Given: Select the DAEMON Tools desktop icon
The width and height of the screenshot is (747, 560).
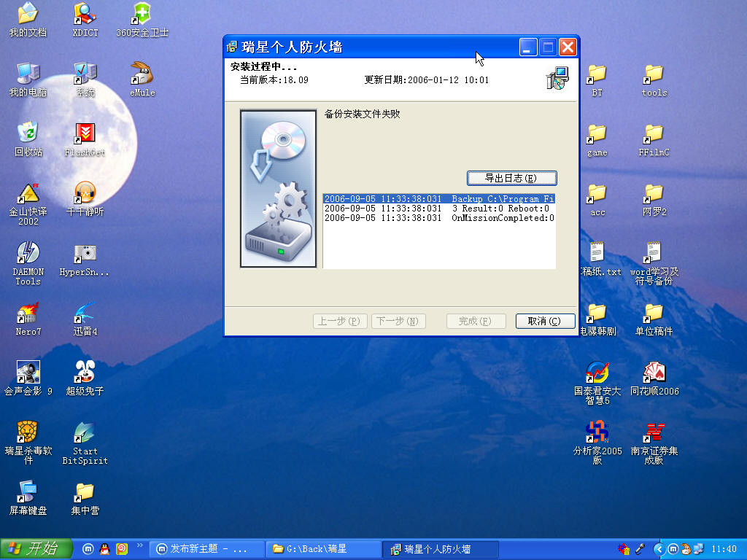Looking at the screenshot, I should coord(28,264).
